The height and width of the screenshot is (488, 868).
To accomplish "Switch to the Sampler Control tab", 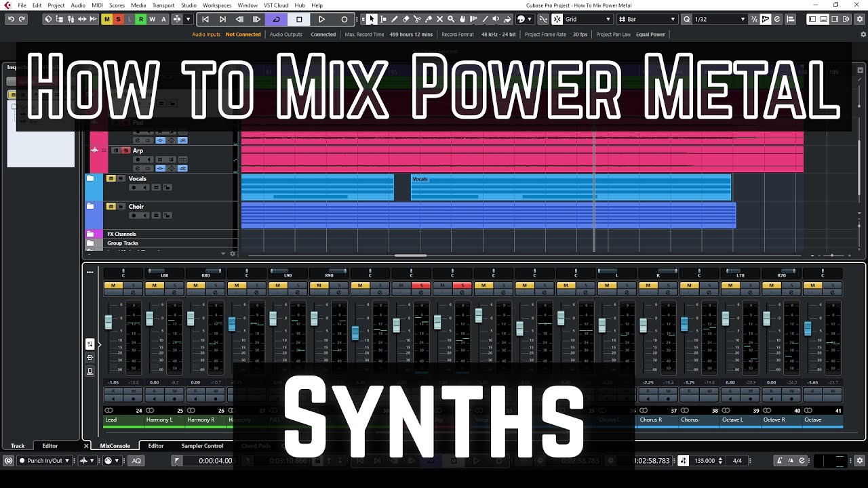I will click(x=202, y=446).
